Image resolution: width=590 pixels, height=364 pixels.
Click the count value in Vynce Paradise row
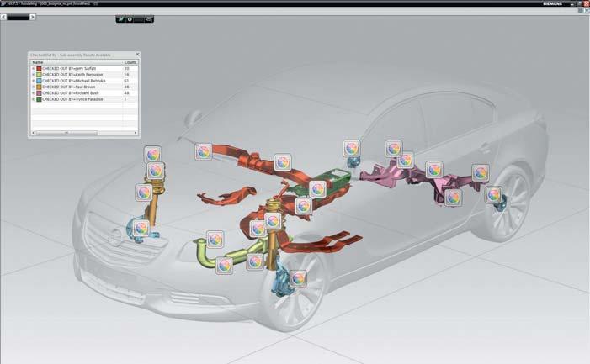click(125, 99)
